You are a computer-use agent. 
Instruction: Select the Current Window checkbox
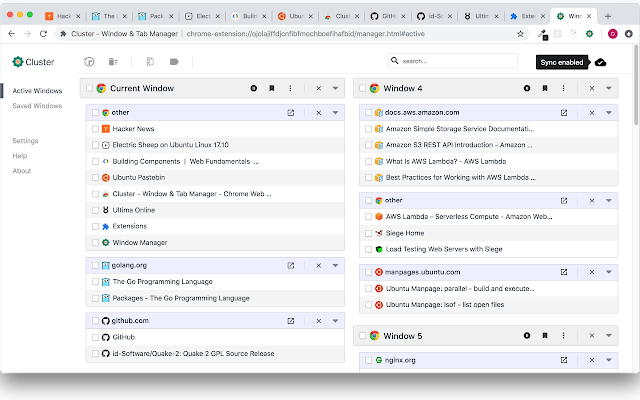point(89,88)
